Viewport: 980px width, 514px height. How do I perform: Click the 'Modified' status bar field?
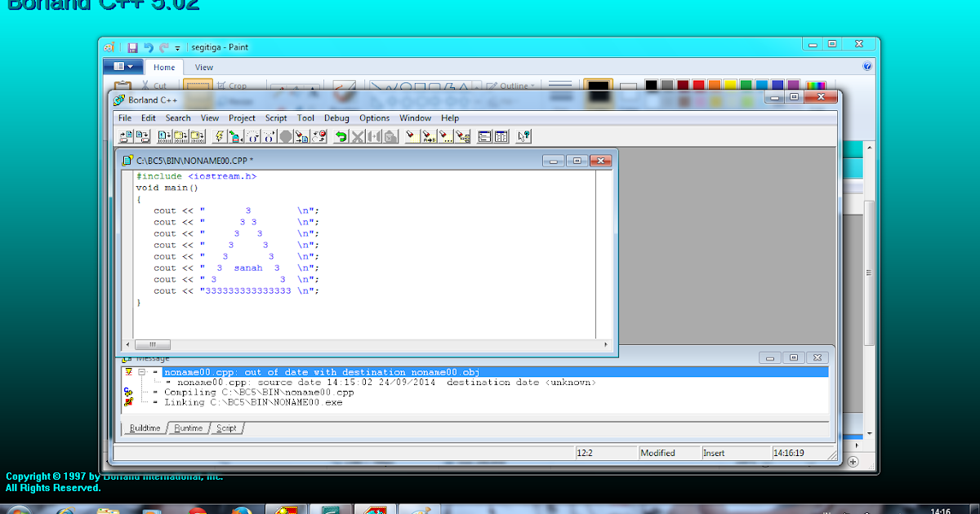coord(669,453)
